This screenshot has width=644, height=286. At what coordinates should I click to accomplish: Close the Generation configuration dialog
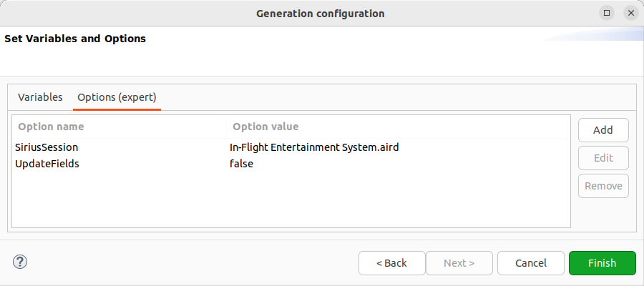(x=630, y=13)
